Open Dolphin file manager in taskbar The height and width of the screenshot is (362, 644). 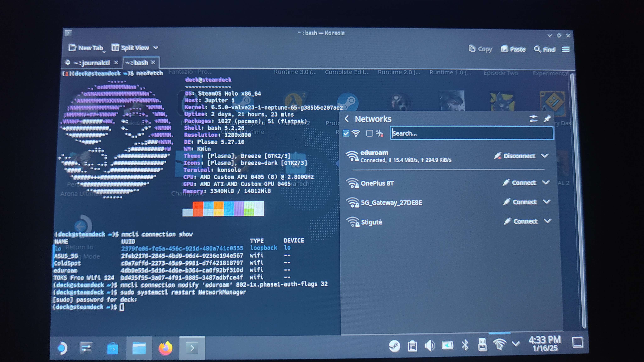139,348
